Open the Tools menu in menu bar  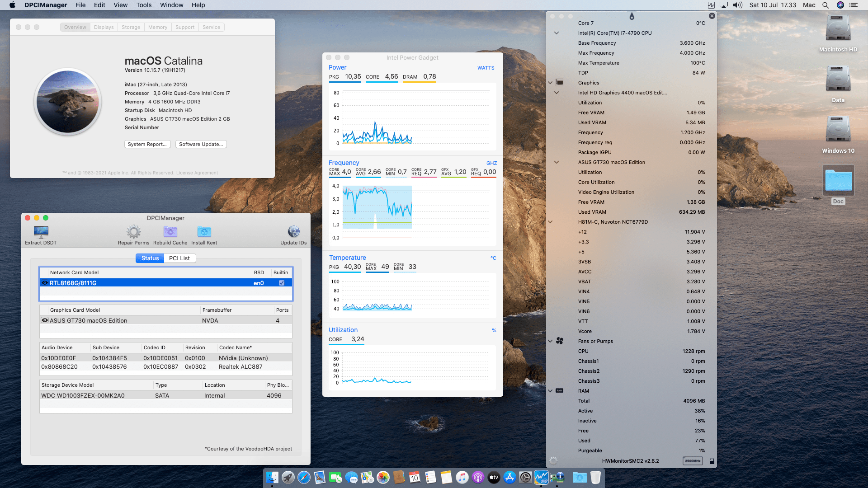pyautogui.click(x=144, y=5)
